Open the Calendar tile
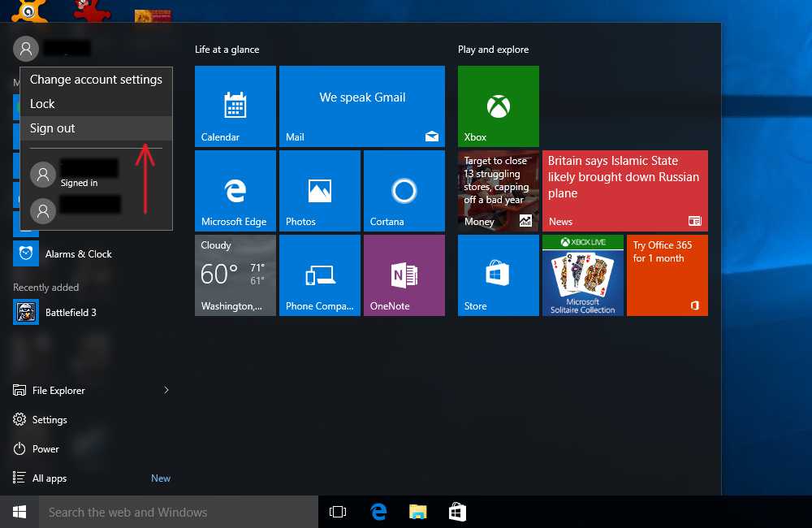 coord(235,106)
